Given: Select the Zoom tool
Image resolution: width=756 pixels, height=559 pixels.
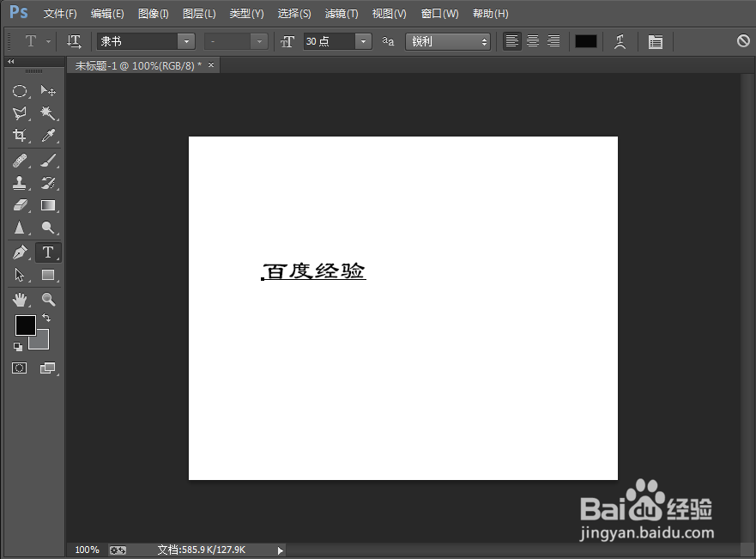Looking at the screenshot, I should (x=48, y=300).
